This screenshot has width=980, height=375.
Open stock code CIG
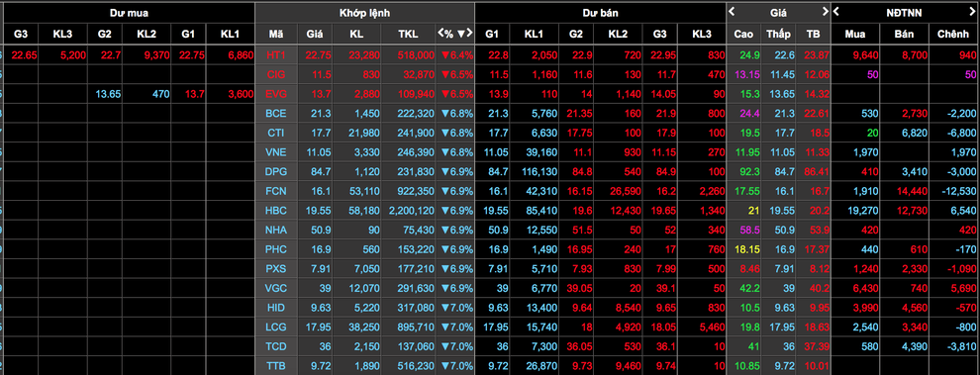point(275,74)
